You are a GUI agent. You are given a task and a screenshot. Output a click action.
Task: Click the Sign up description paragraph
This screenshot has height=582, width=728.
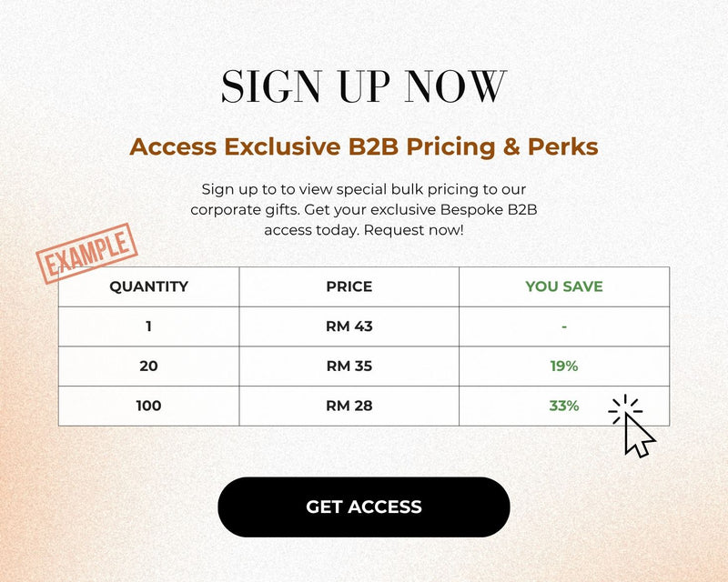pos(363,210)
